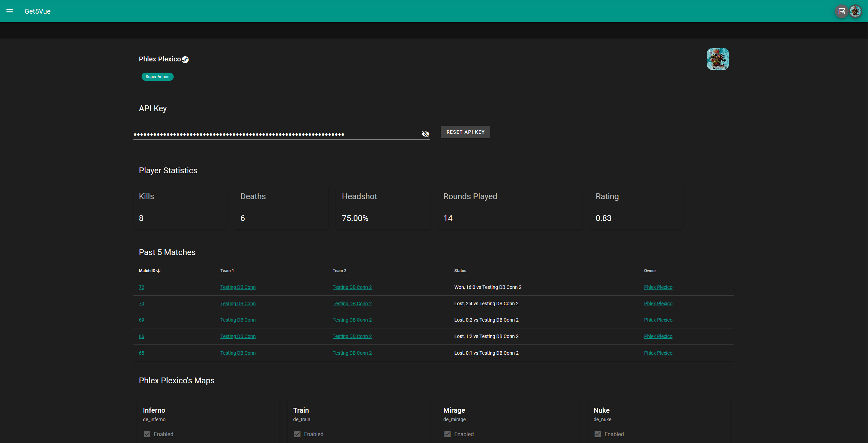Open the hamburger navigation menu

(x=10, y=11)
